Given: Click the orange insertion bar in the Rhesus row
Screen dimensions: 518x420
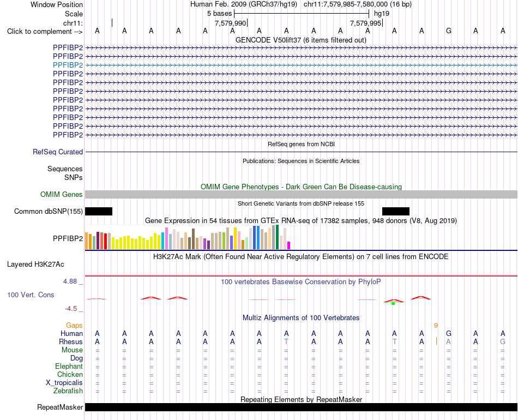Looking at the screenshot, I should pos(436,341).
